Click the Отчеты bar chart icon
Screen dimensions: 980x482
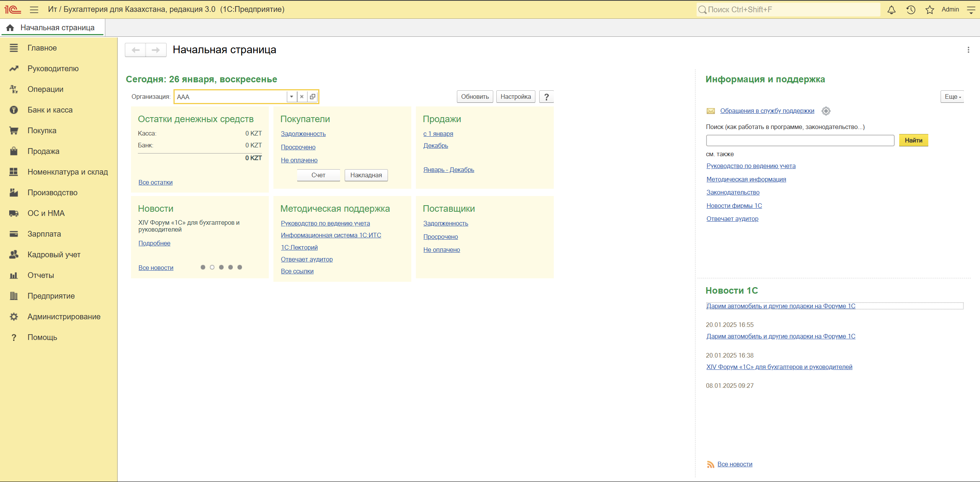click(x=14, y=275)
